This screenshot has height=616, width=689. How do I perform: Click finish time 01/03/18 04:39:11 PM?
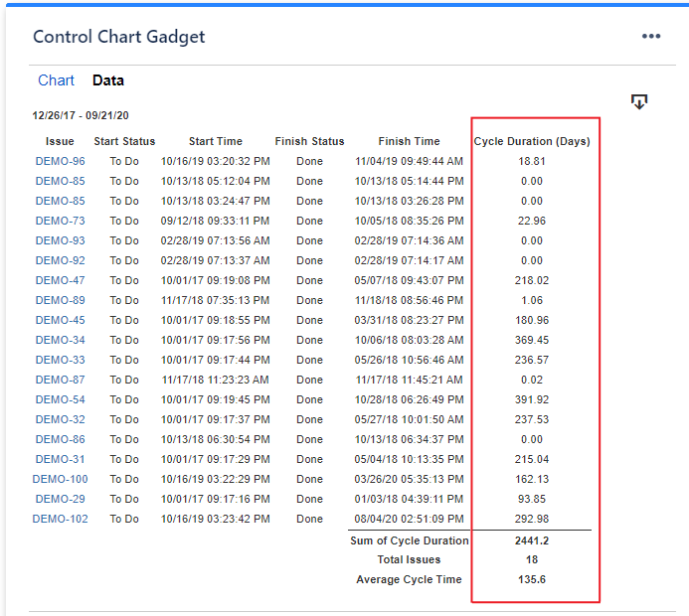(x=409, y=499)
